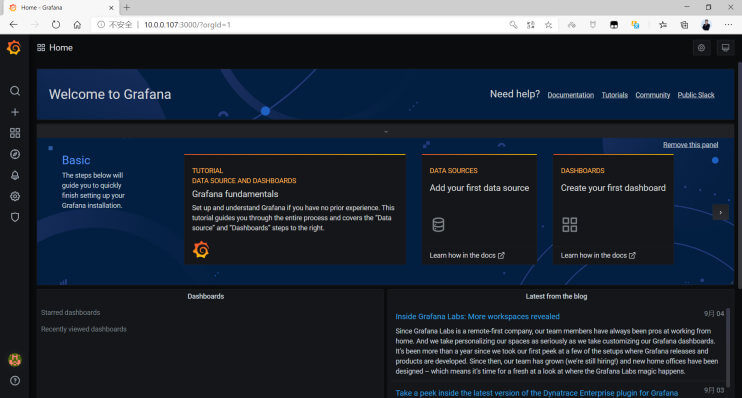Open the Home dashboard picker title

pos(61,48)
